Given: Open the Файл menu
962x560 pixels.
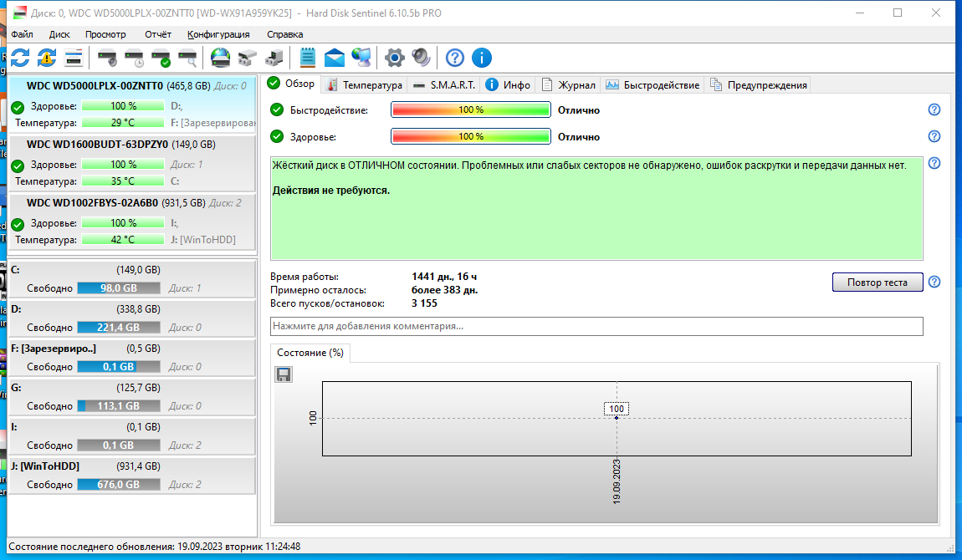Looking at the screenshot, I should (22, 34).
